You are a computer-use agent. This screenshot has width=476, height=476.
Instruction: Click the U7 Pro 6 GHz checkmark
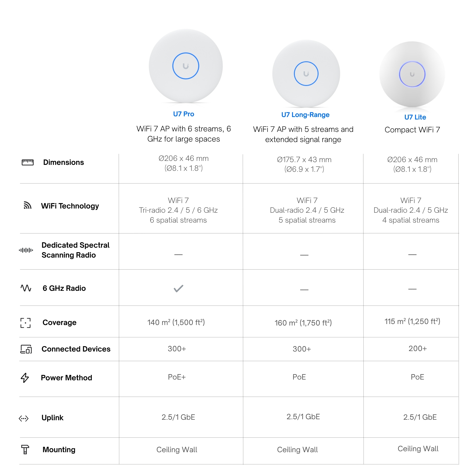pos(178,289)
